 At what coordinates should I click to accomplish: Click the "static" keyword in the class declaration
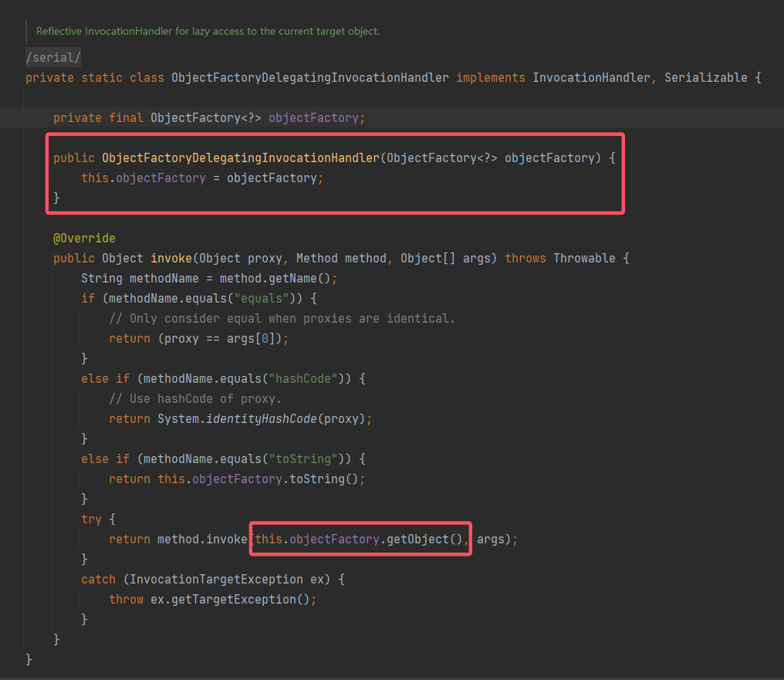click(x=102, y=78)
